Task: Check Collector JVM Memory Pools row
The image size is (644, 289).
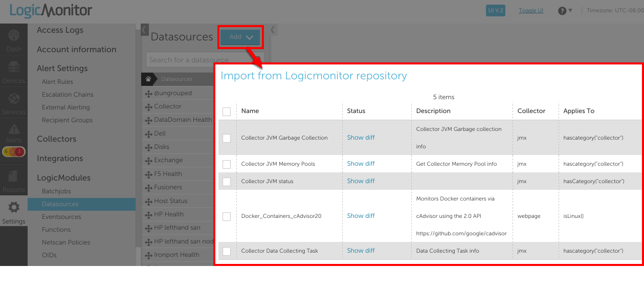Action: pos(227,164)
